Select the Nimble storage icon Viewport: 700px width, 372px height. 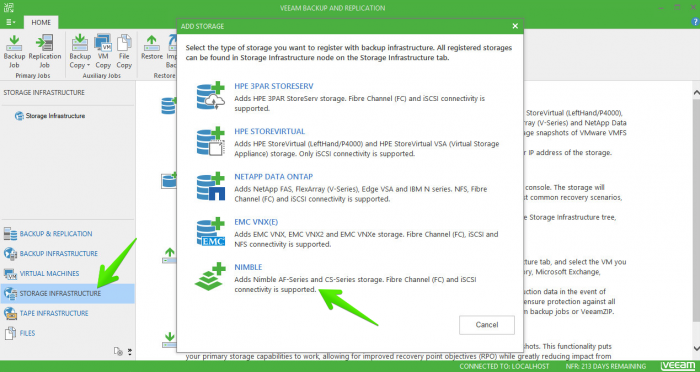pyautogui.click(x=211, y=277)
